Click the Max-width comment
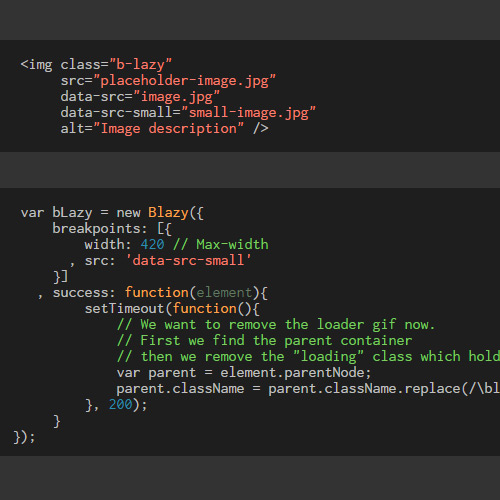 [x=221, y=245]
